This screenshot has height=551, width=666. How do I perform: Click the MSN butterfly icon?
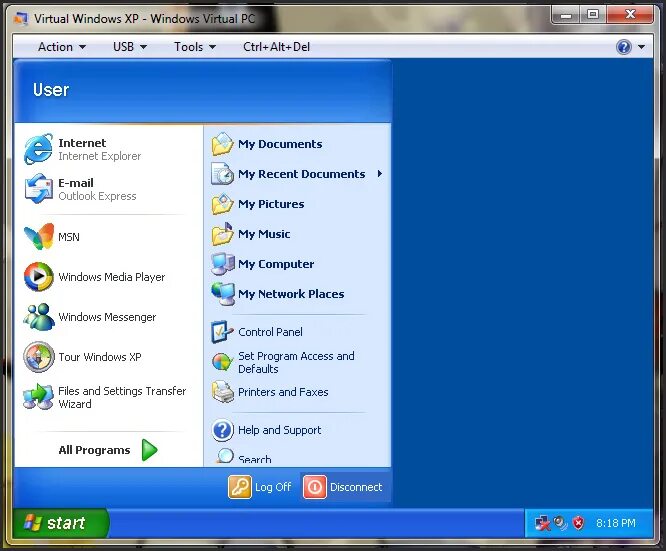tap(39, 236)
